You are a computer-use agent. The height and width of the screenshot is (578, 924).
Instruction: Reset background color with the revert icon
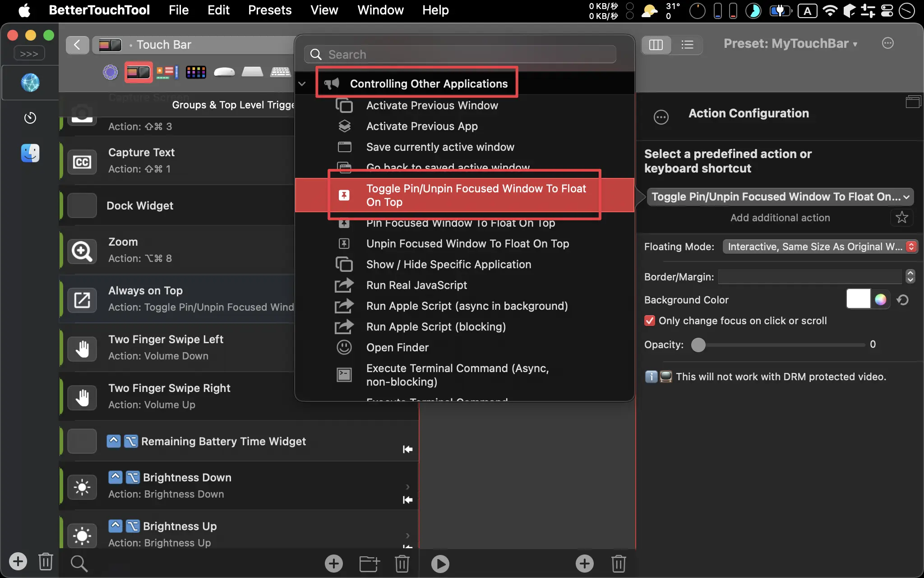coord(903,300)
